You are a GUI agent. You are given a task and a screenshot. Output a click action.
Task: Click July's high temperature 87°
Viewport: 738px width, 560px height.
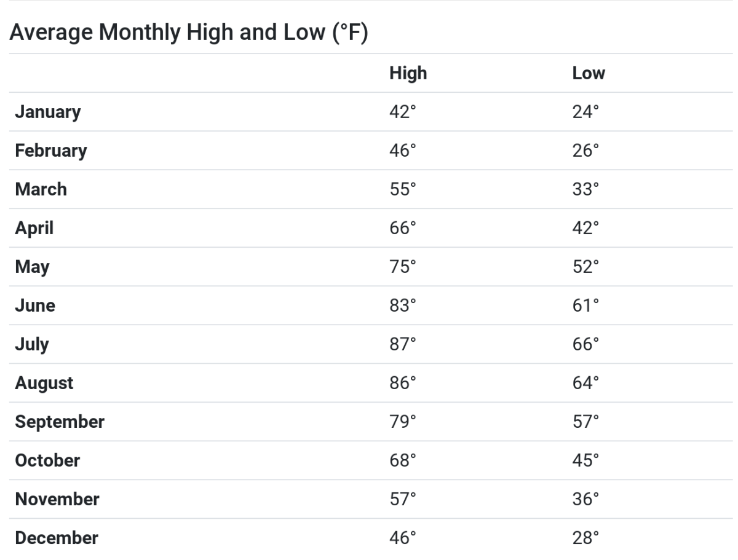pyautogui.click(x=403, y=344)
